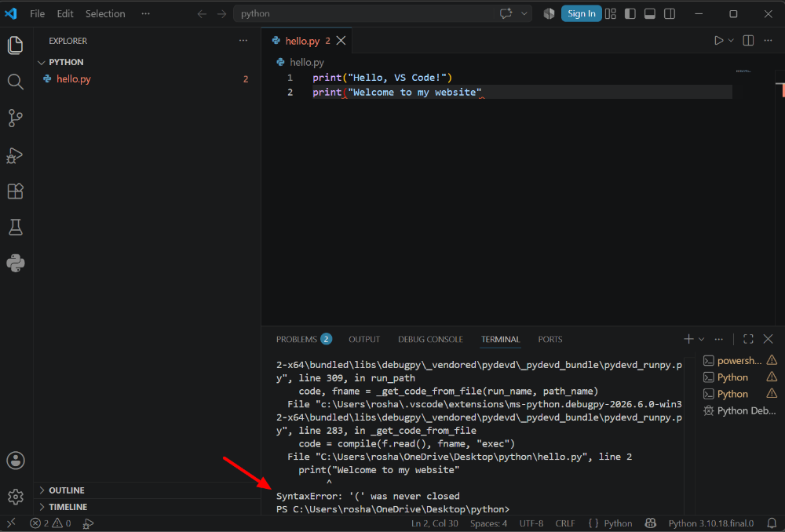Go back with the left arrow
785x532 pixels.
pos(202,14)
